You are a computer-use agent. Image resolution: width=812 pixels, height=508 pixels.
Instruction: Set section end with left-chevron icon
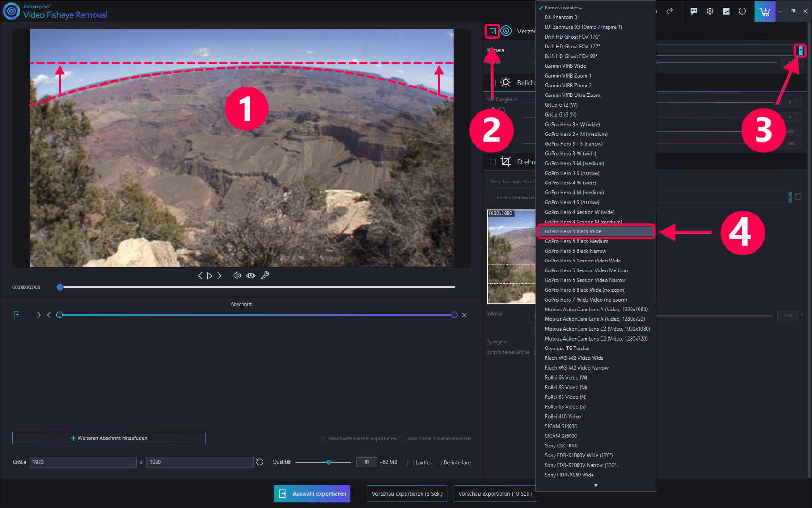click(49, 315)
